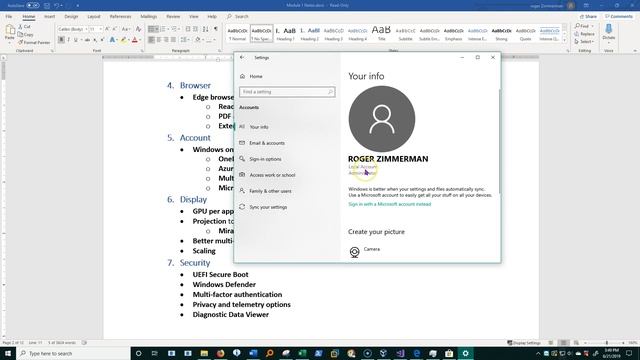Open File Explorer from the taskbar
This screenshot has height=360, width=640.
(x=204, y=353)
